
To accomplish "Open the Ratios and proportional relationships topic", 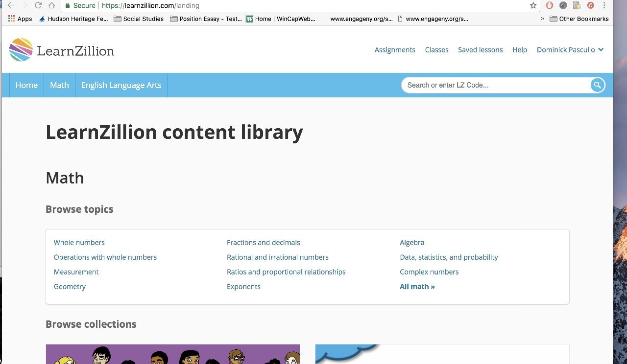I will click(x=286, y=272).
